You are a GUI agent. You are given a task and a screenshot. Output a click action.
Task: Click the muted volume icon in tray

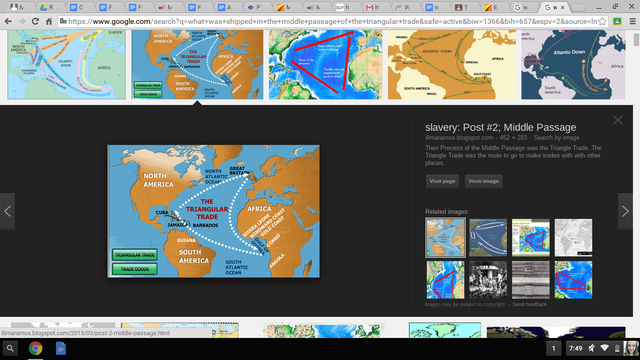[x=591, y=348]
